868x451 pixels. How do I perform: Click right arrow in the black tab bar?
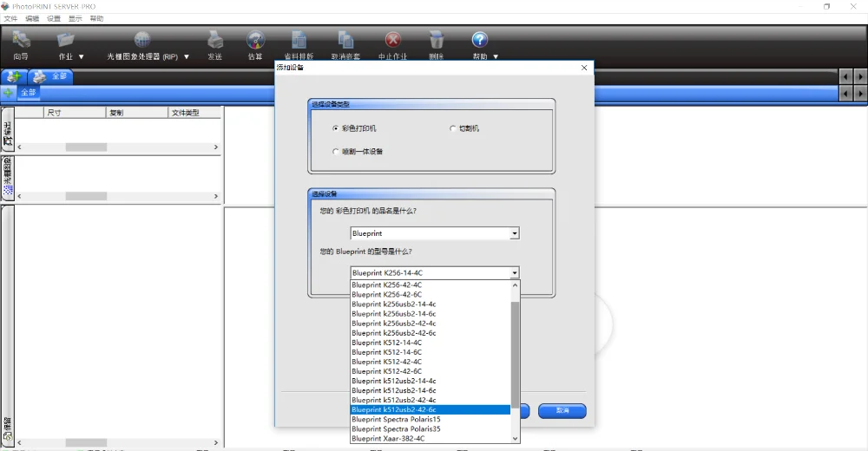pyautogui.click(x=859, y=76)
